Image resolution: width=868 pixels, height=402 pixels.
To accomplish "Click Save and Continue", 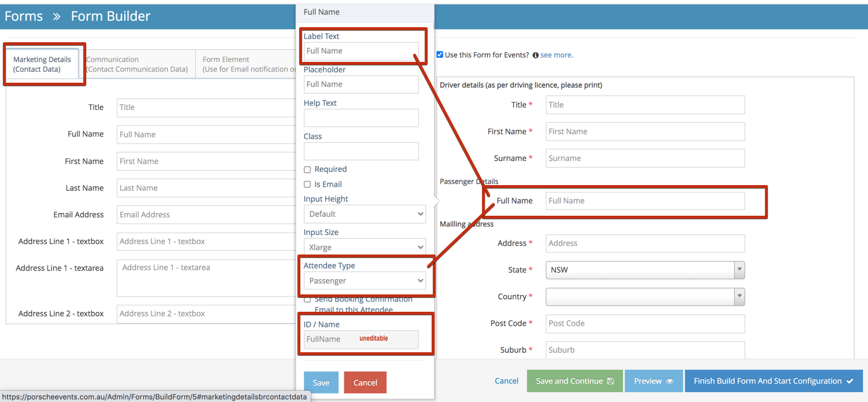I will 574,381.
